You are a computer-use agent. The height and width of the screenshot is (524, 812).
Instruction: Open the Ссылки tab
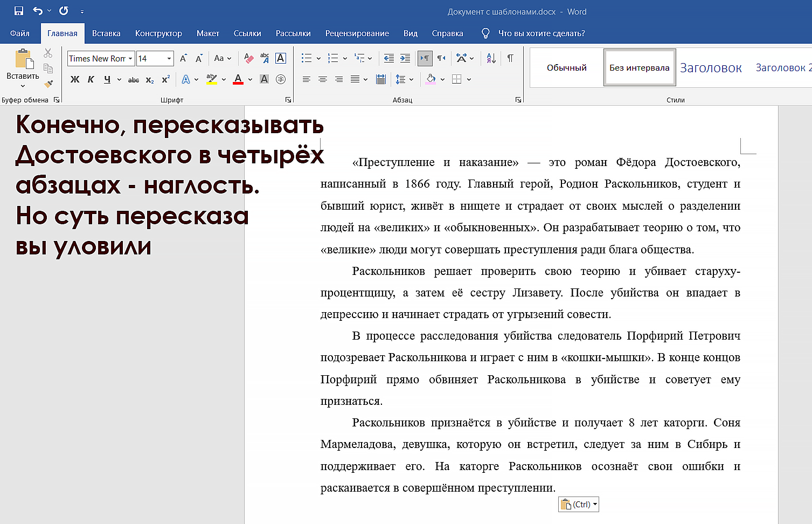(x=247, y=33)
